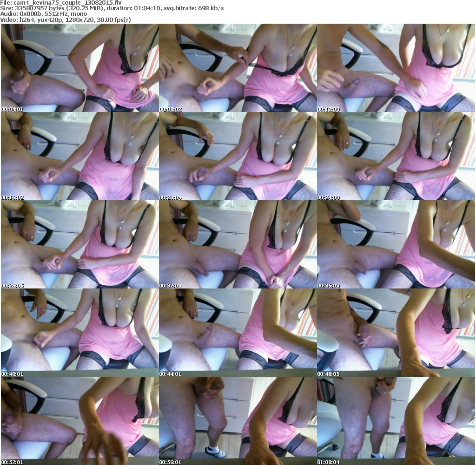Select the frame thumbnail stamped 00:24:00
476x465 pixels.
click(396, 156)
